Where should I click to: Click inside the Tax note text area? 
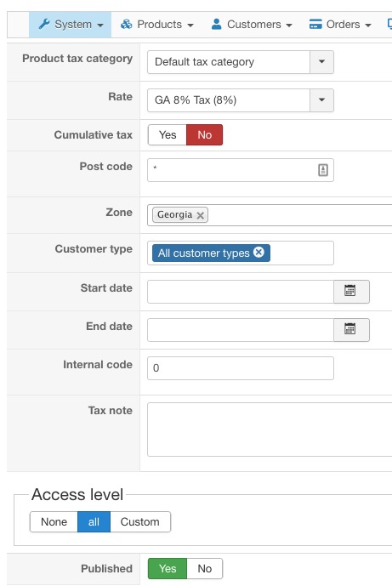270,430
